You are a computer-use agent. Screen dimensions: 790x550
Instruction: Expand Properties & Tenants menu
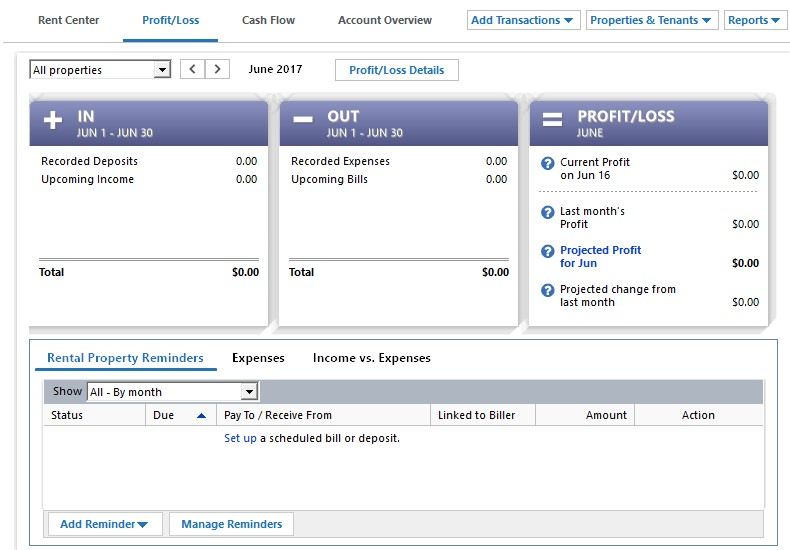(651, 20)
